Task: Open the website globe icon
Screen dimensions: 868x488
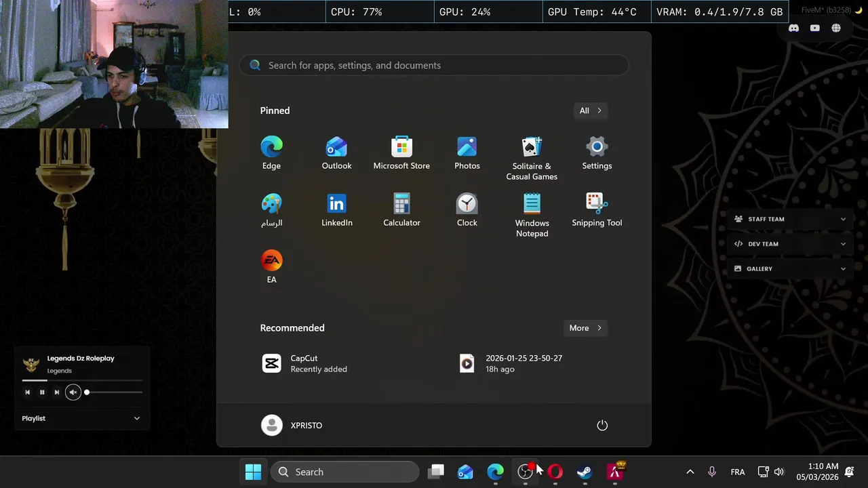Action: pyautogui.click(x=836, y=28)
